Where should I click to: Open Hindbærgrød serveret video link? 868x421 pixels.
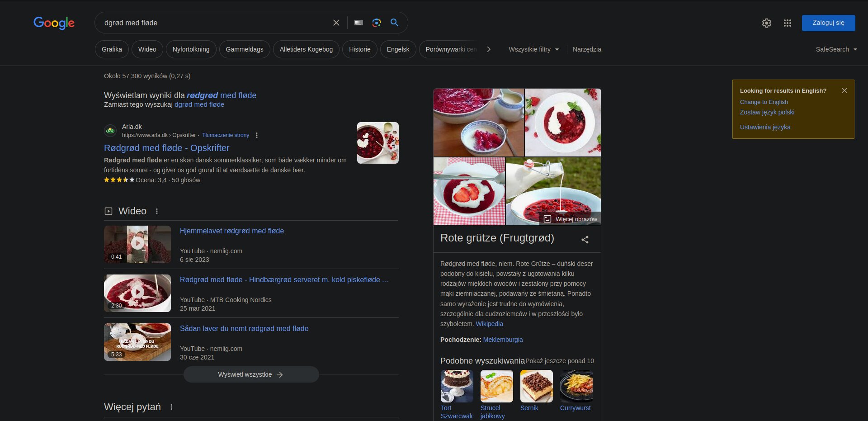[284, 279]
